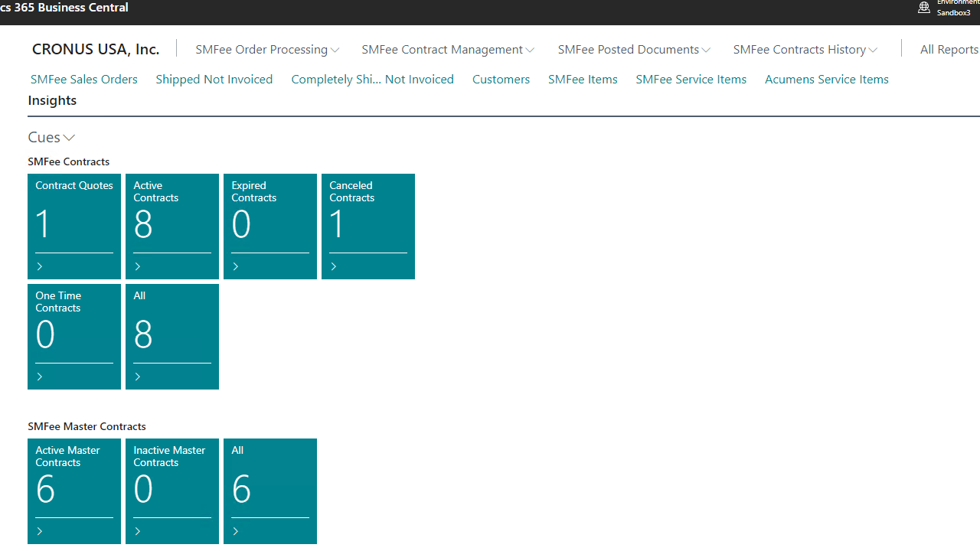This screenshot has width=980, height=551.
Task: Click the arrow icon on Active Contracts tile
Action: [138, 266]
